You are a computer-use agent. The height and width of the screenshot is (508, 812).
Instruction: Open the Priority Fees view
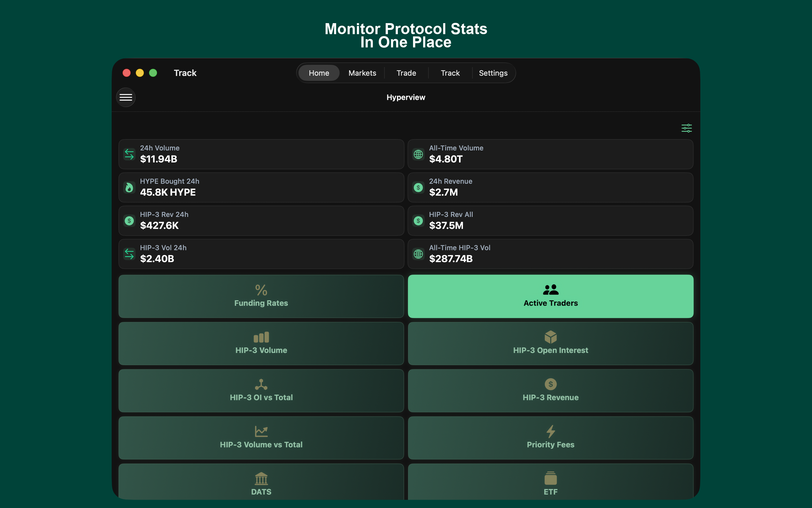pos(551,438)
